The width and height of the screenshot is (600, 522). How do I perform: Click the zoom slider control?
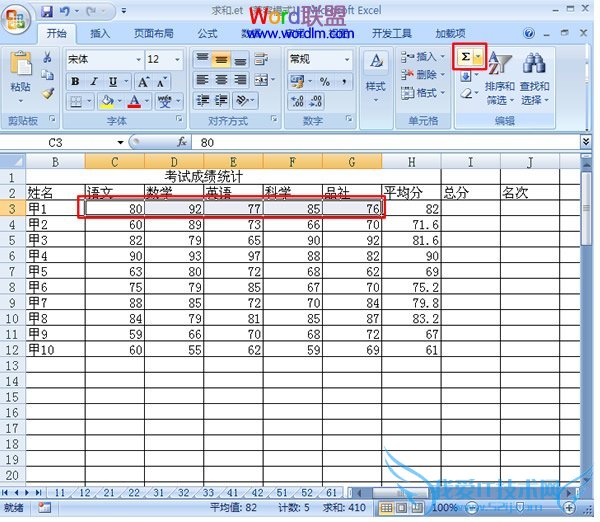[x=520, y=508]
